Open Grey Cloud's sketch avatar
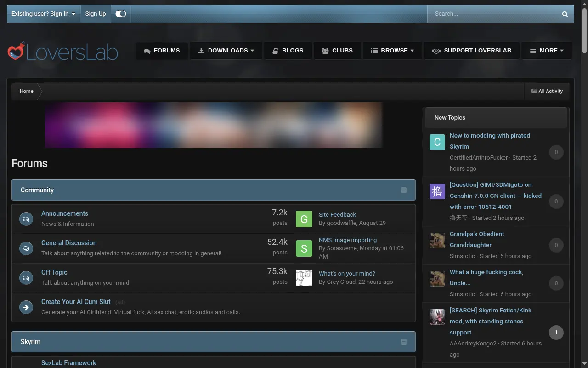Image resolution: width=588 pixels, height=368 pixels. pyautogui.click(x=304, y=278)
